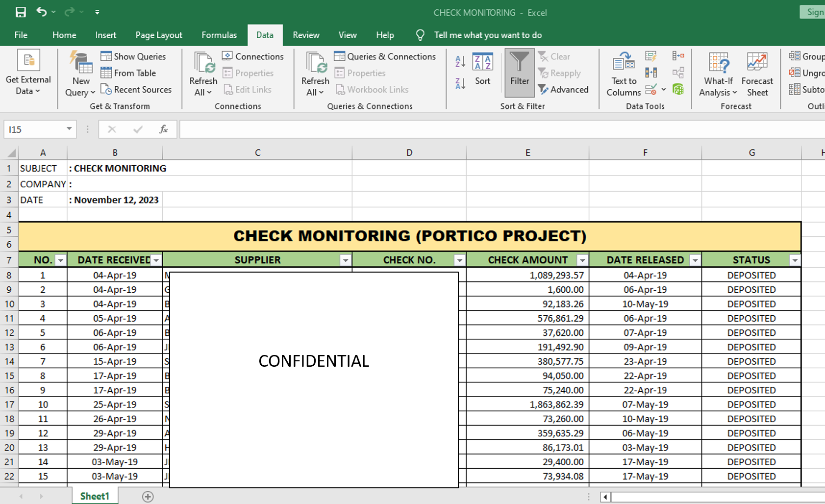The width and height of the screenshot is (825, 504).
Task: Click the November 12, 2023 date cell
Action: click(115, 200)
